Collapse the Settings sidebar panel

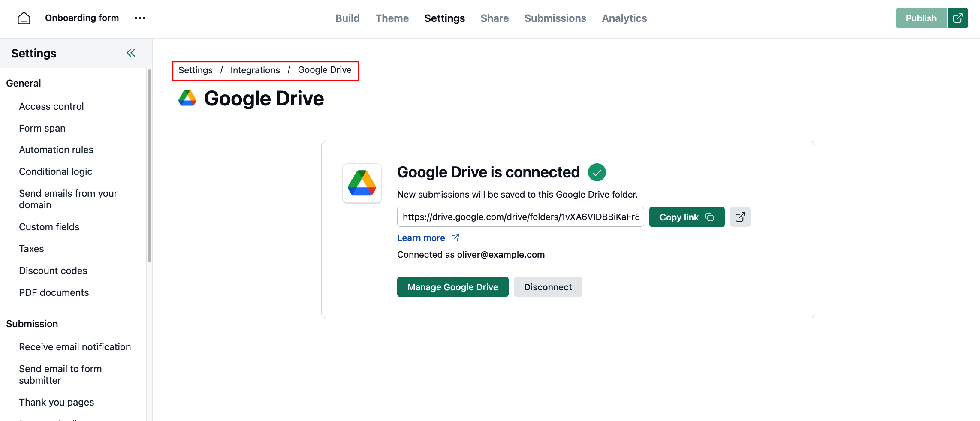pos(131,53)
